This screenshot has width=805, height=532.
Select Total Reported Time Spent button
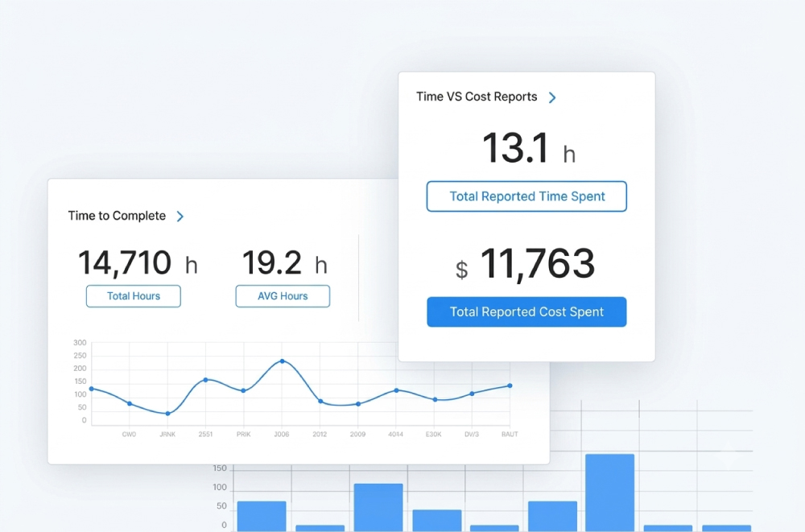coord(526,196)
